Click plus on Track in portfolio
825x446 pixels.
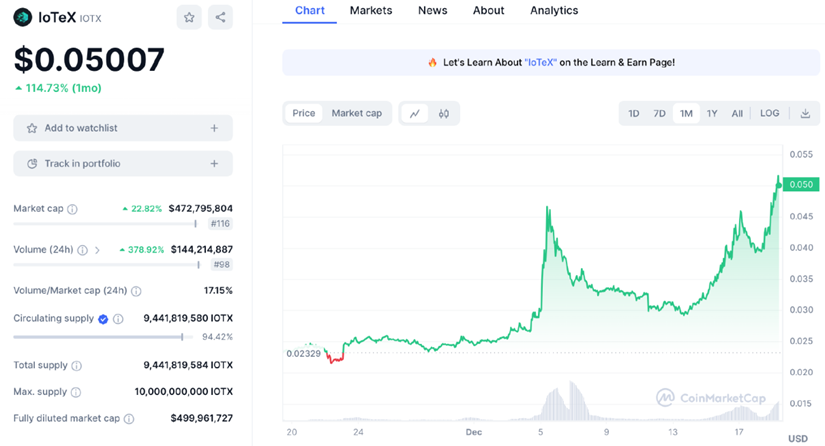(214, 164)
